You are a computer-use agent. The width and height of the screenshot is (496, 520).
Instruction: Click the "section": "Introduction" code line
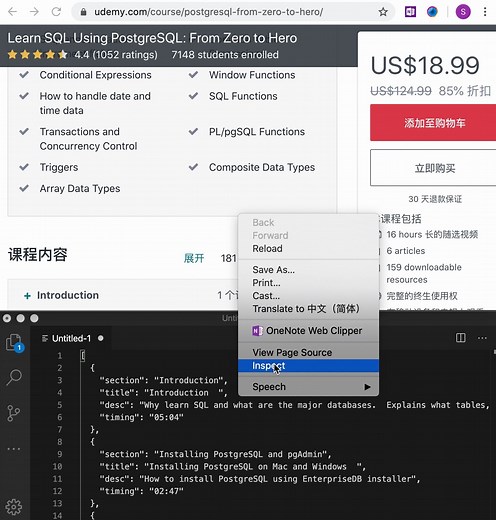(x=163, y=380)
